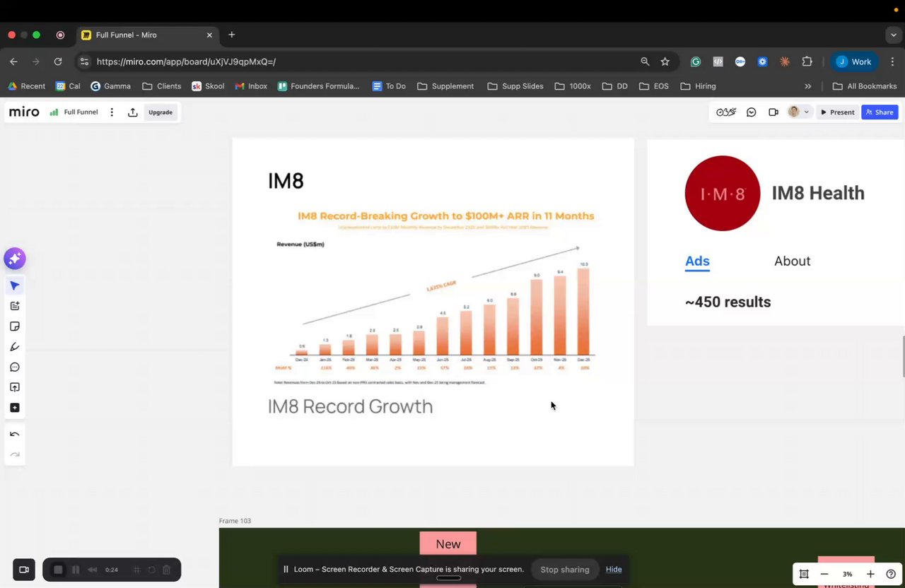Screen dimensions: 905x588
Task: Open the Inbox Gmail bookmark
Action: pos(251,86)
